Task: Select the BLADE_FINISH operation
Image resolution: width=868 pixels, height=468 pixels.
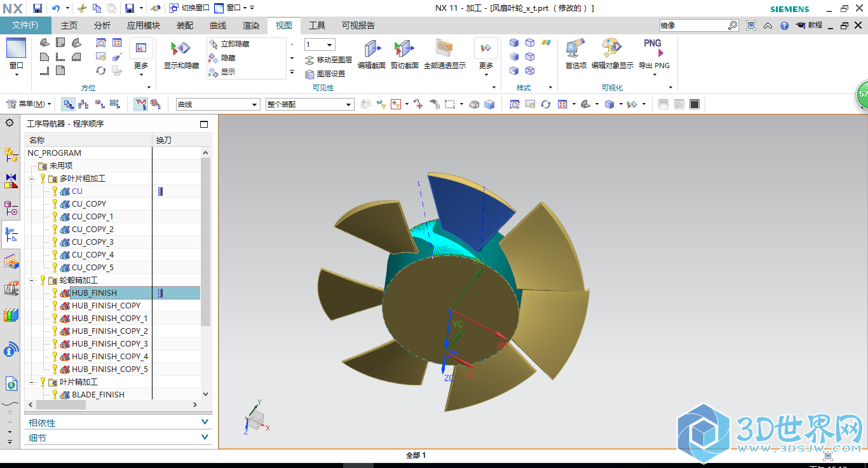Action: pyautogui.click(x=98, y=395)
